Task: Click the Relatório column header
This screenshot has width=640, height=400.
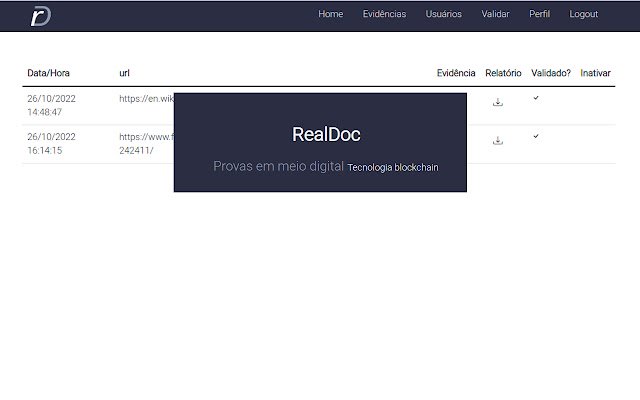Action: tap(503, 73)
